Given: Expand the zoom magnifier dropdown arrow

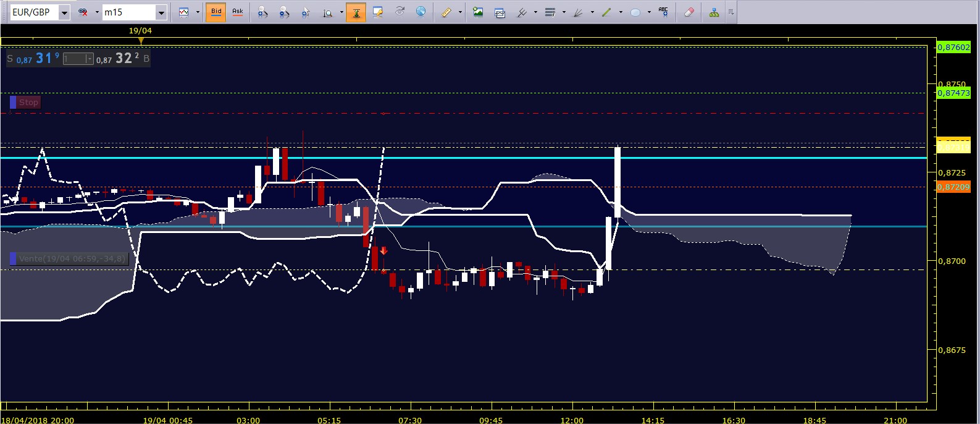Looking at the screenshot, I should click(x=341, y=12).
